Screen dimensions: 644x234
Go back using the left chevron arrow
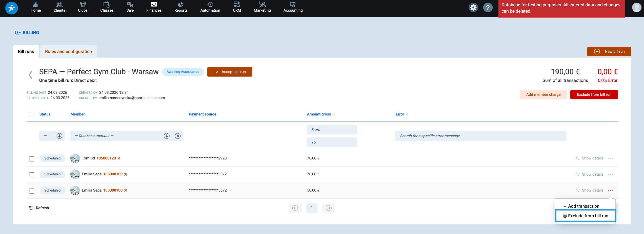(31, 75)
